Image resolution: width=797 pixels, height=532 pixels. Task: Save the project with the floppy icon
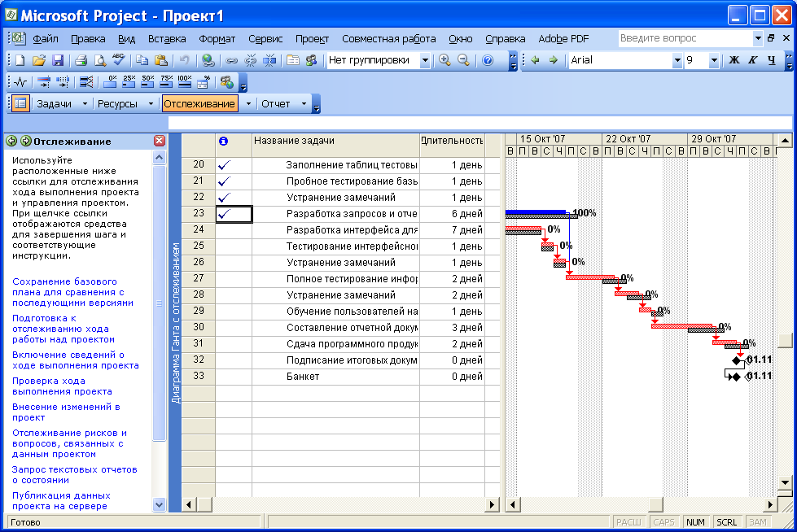tap(58, 60)
